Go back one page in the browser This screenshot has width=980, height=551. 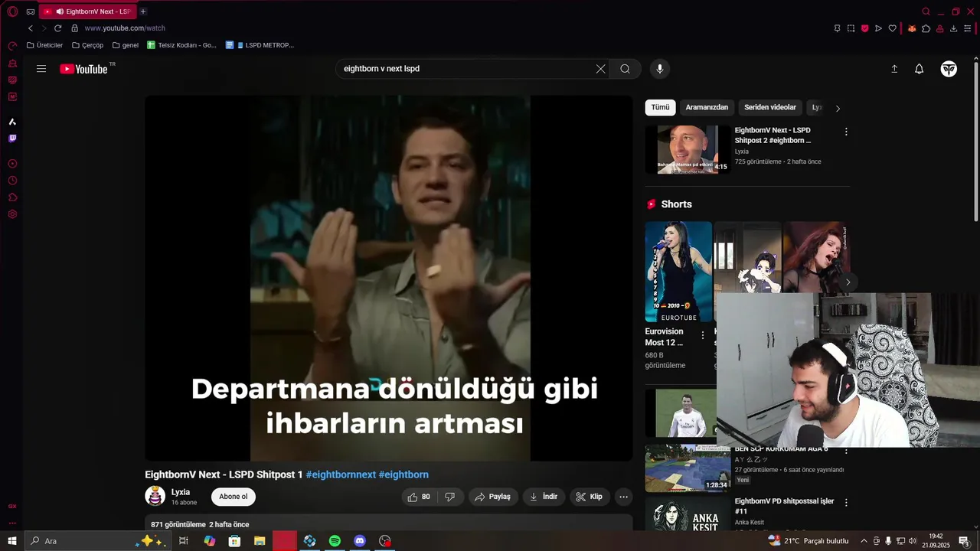tap(31, 28)
